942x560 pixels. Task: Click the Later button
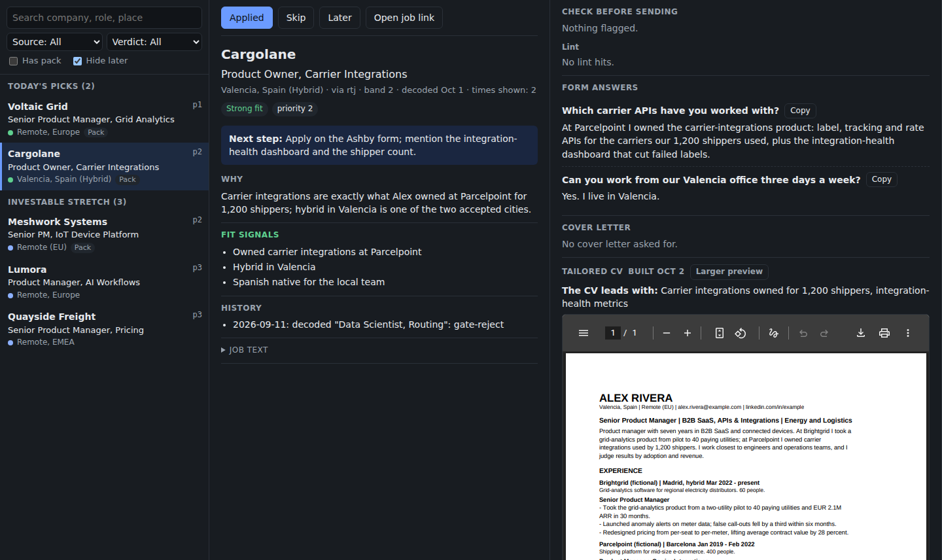pyautogui.click(x=340, y=18)
